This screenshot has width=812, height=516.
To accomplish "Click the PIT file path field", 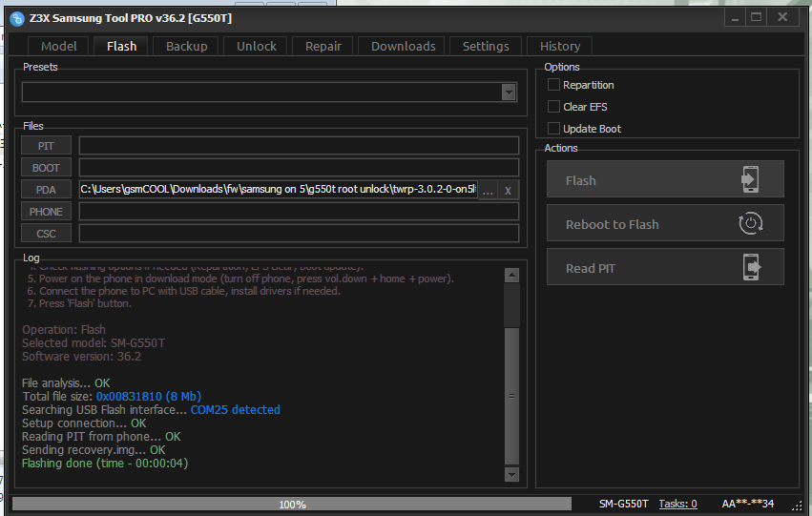I will [299, 146].
